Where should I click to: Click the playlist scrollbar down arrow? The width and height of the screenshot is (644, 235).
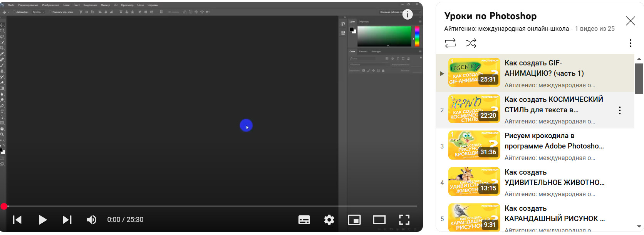(x=639, y=227)
